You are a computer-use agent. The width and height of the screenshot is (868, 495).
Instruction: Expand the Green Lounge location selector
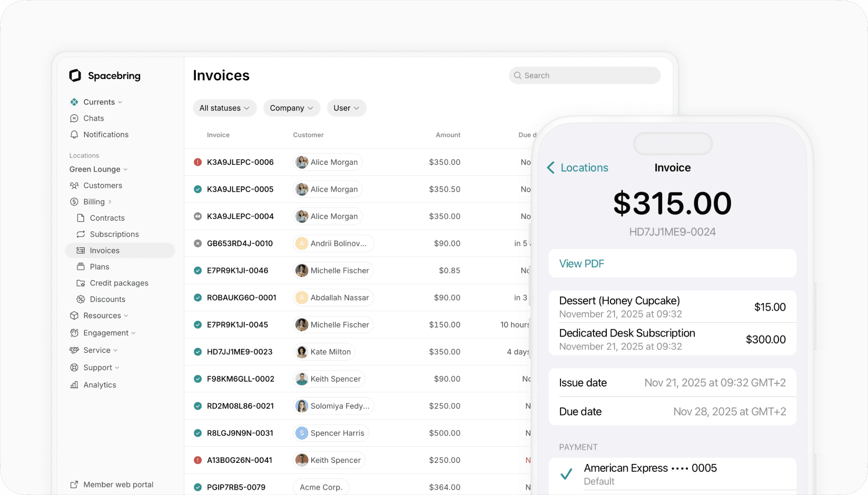[98, 169]
